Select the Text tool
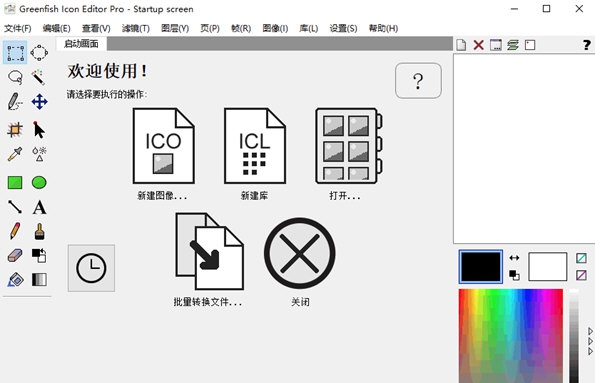Image resolution: width=603 pixels, height=383 pixels. point(39,207)
